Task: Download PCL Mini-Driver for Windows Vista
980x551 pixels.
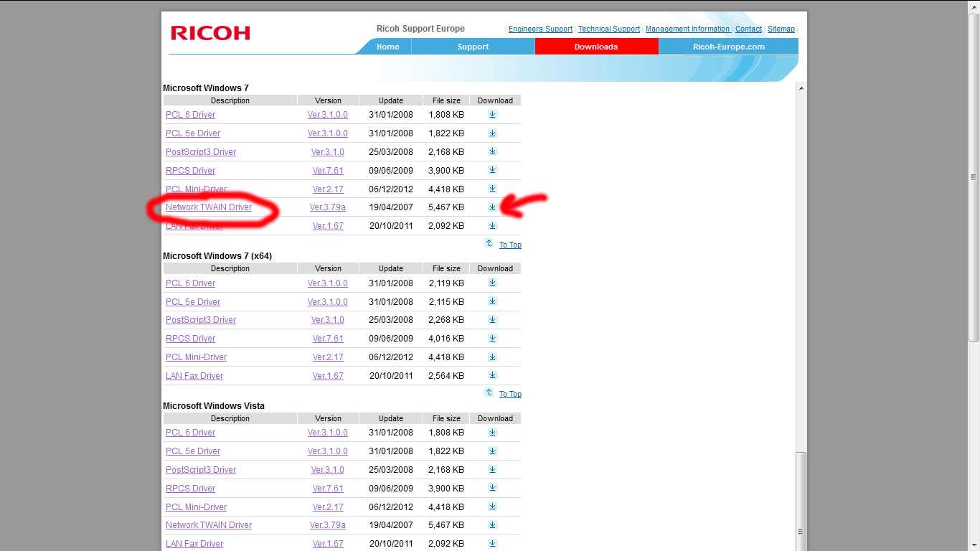Action: [492, 507]
